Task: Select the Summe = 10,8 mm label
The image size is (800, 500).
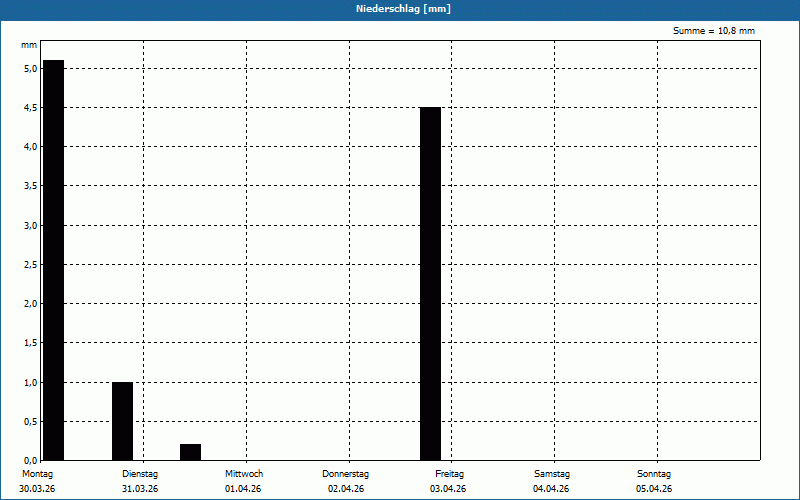Action: 714,31
